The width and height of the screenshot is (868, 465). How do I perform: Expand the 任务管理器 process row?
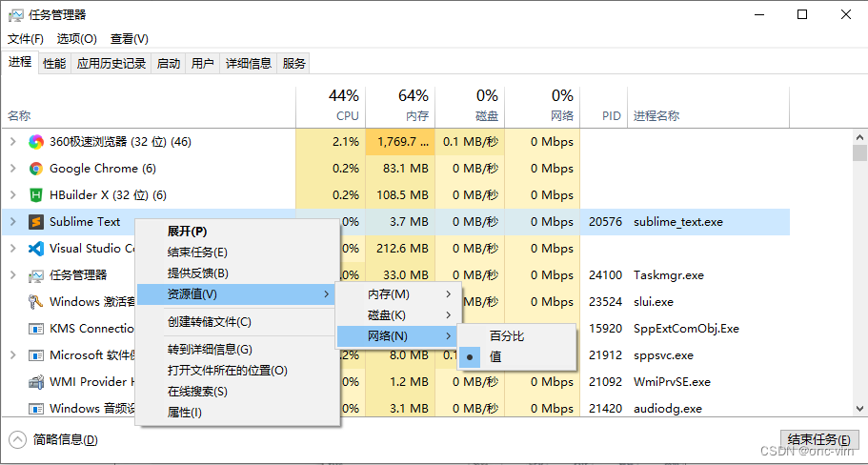12,274
